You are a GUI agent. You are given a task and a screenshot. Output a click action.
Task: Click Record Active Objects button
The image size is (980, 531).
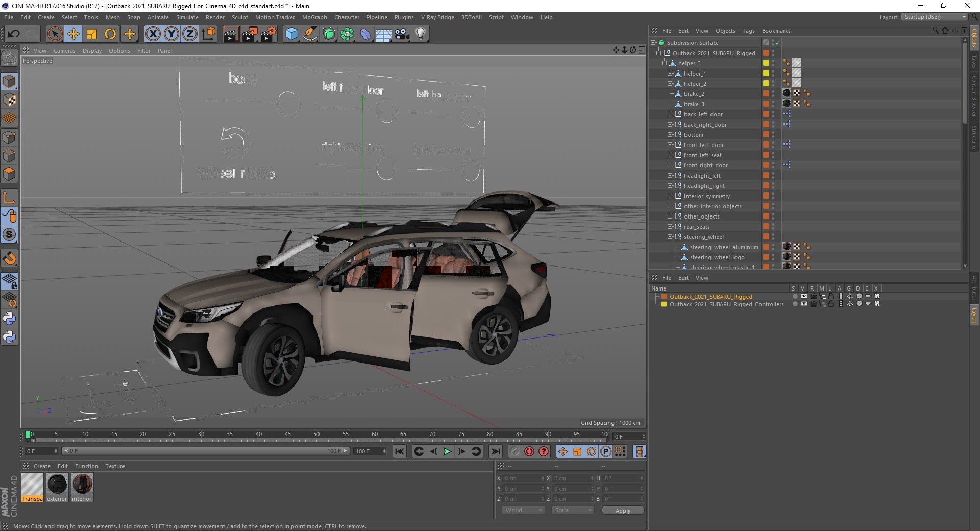click(515, 451)
